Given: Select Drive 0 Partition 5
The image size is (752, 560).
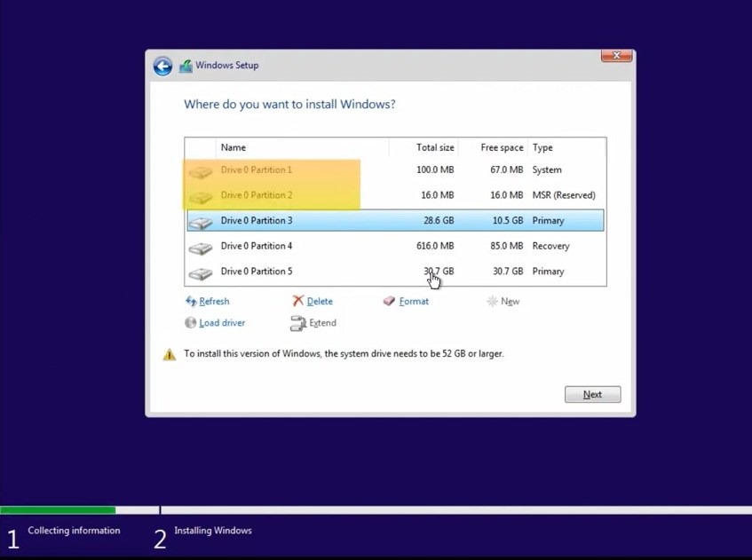Looking at the screenshot, I should 395,272.
